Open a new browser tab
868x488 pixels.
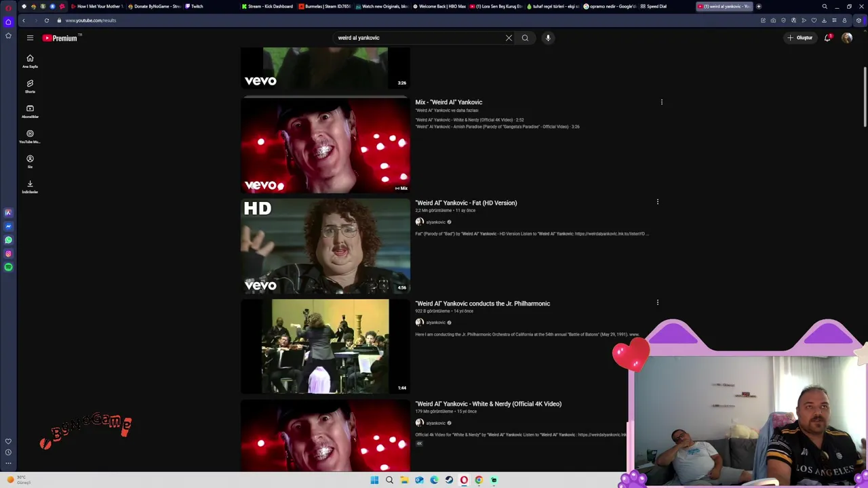[x=758, y=6]
